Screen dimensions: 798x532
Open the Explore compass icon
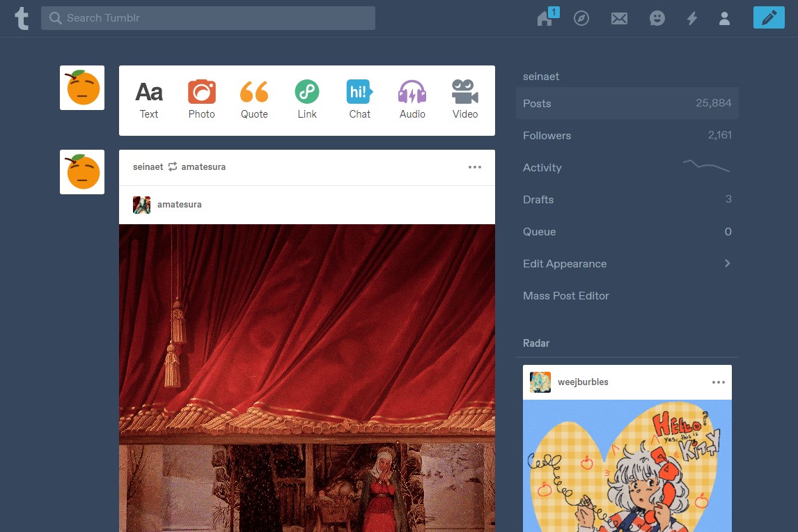(581, 18)
